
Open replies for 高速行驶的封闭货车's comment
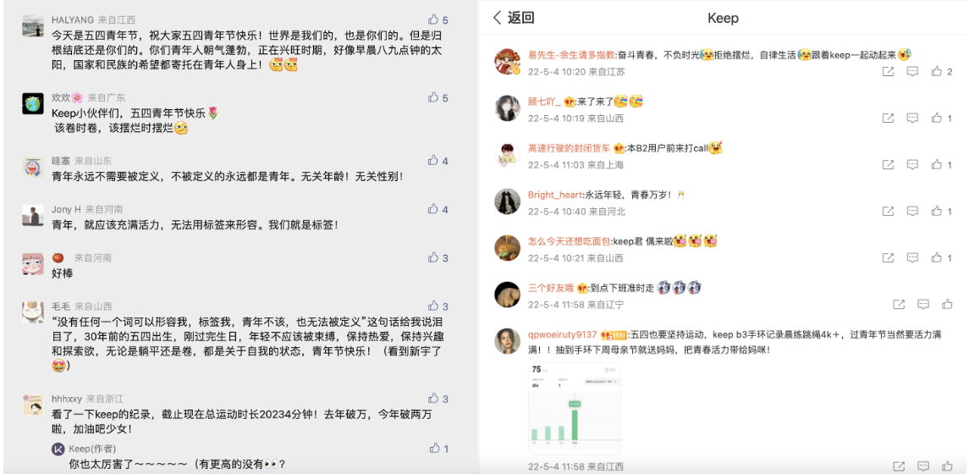pos(912,164)
